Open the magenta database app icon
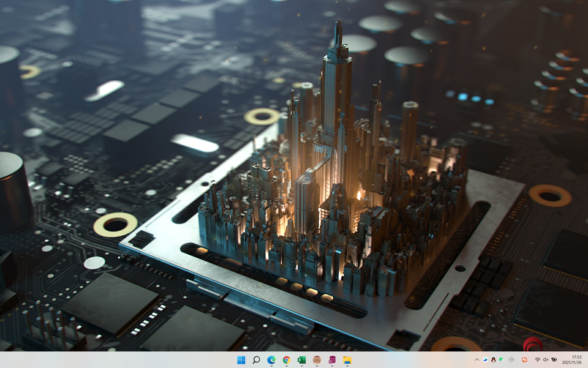The height and width of the screenshot is (368, 588). tap(332, 360)
